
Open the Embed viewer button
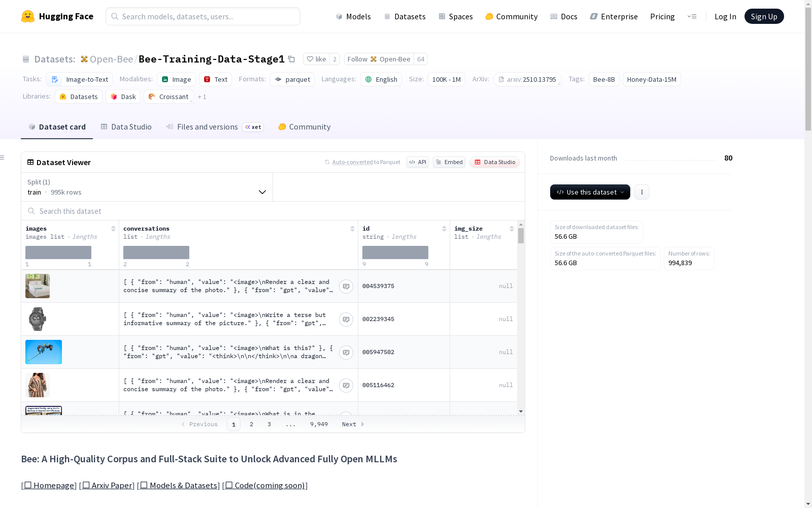[x=449, y=162]
